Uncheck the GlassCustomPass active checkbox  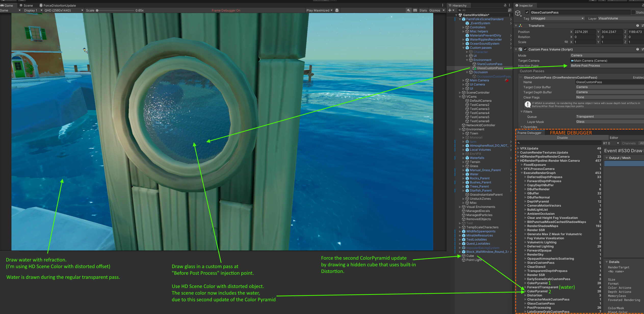527,12
